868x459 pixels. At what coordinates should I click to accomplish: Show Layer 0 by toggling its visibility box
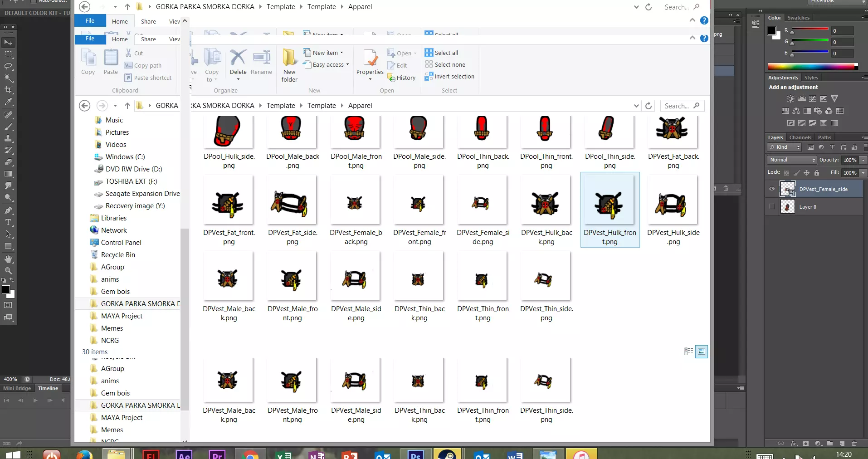coord(772,207)
